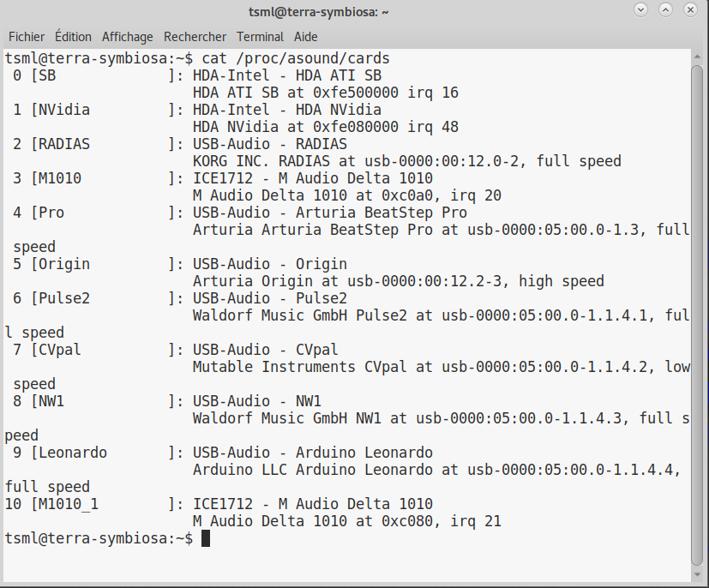The image size is (709, 588).
Task: Open the Terminal menu
Action: coord(260,37)
